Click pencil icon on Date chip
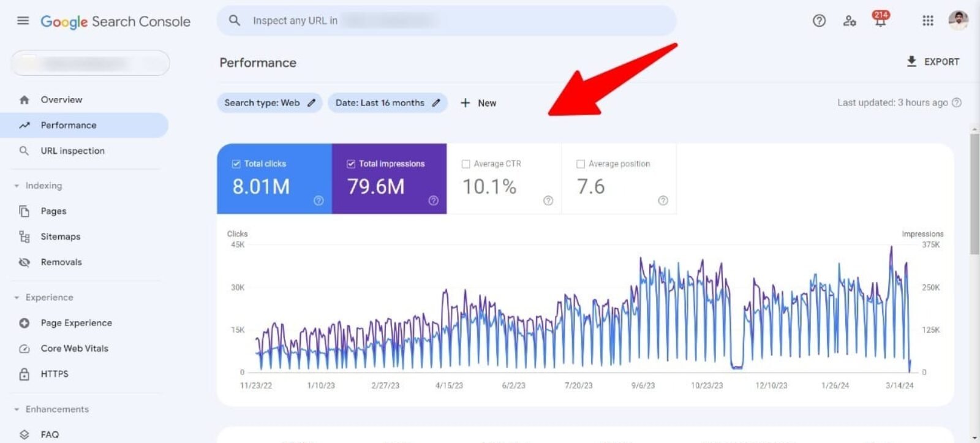Viewport: 980px width, 443px height. point(436,103)
